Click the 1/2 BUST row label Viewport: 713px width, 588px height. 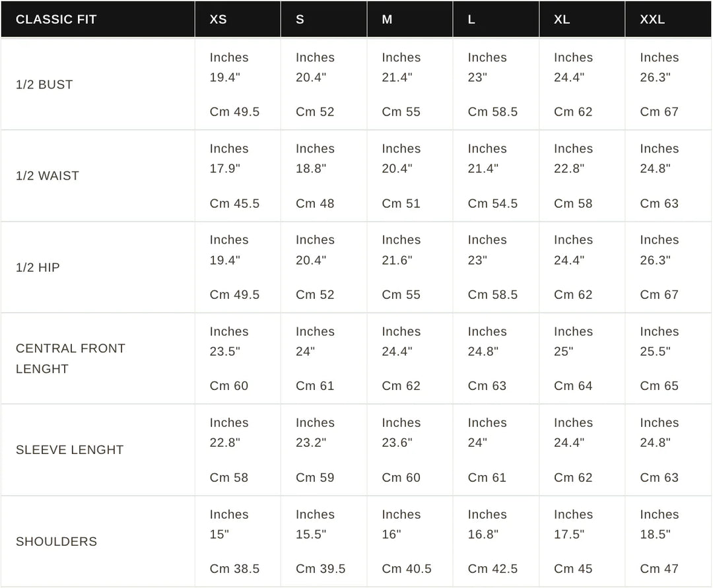coord(44,84)
